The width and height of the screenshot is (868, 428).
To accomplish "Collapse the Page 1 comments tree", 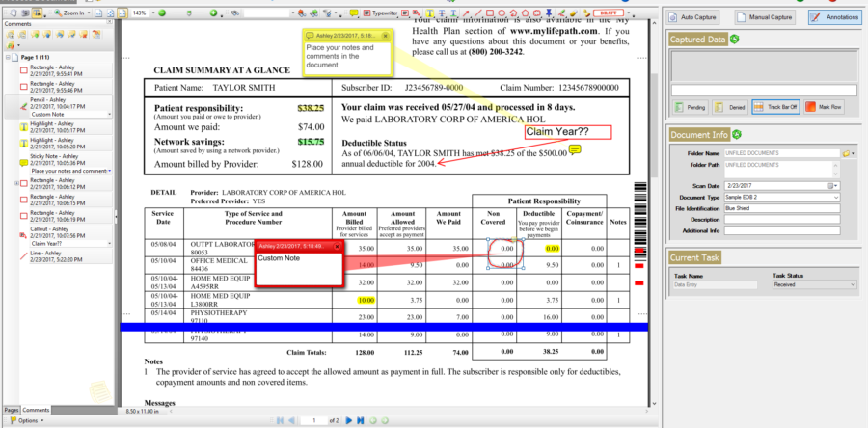I will coord(9,59).
